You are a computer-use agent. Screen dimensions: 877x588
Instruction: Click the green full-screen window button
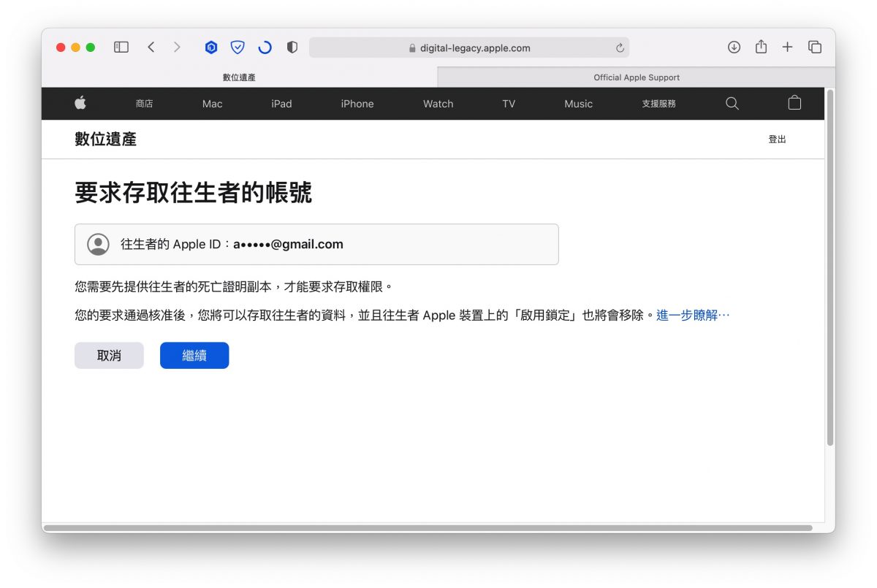[91, 47]
